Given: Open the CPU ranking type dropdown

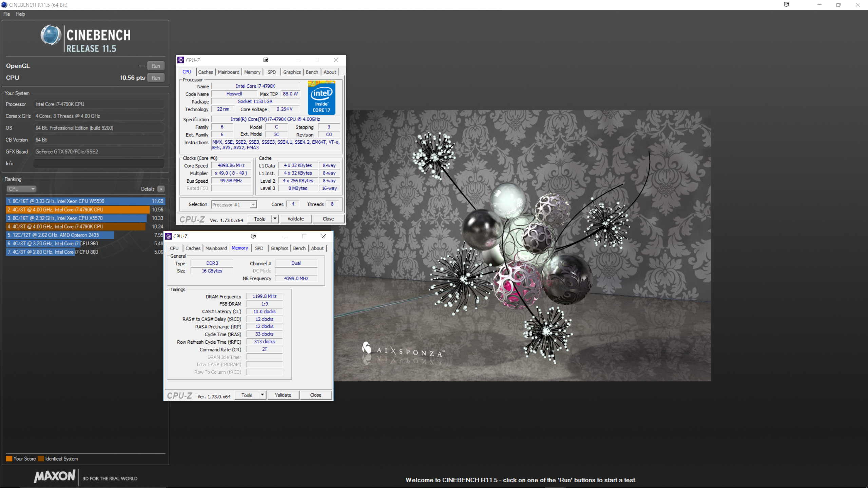Looking at the screenshot, I should point(21,189).
